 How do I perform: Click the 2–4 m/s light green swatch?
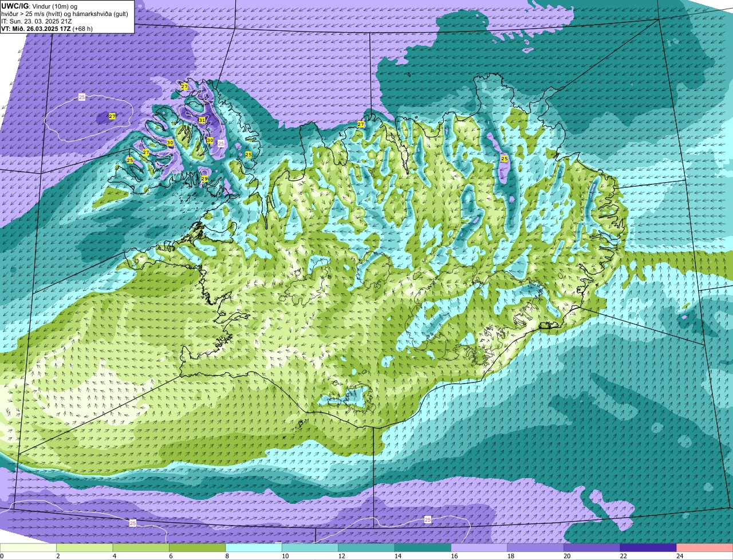[85, 547]
